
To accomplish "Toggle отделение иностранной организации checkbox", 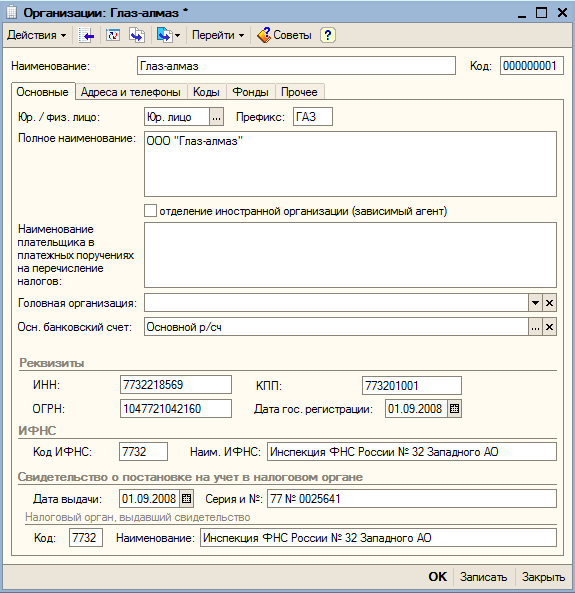I will 150,211.
